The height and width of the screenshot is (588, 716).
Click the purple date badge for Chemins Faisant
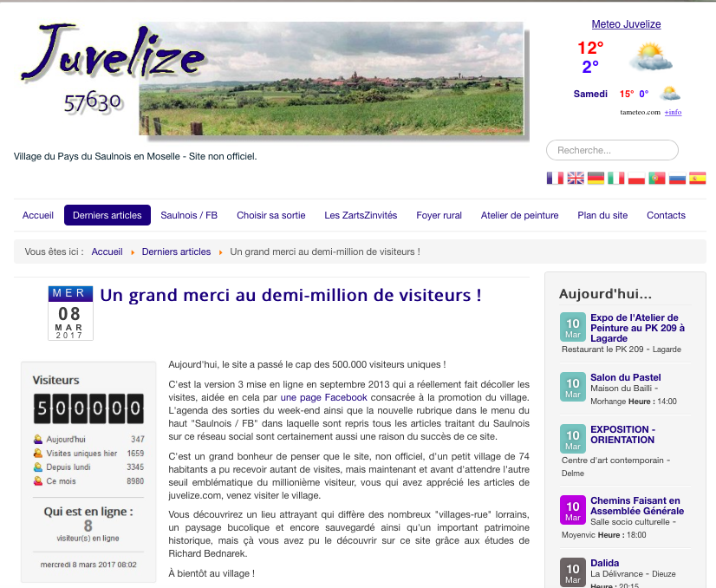[573, 510]
